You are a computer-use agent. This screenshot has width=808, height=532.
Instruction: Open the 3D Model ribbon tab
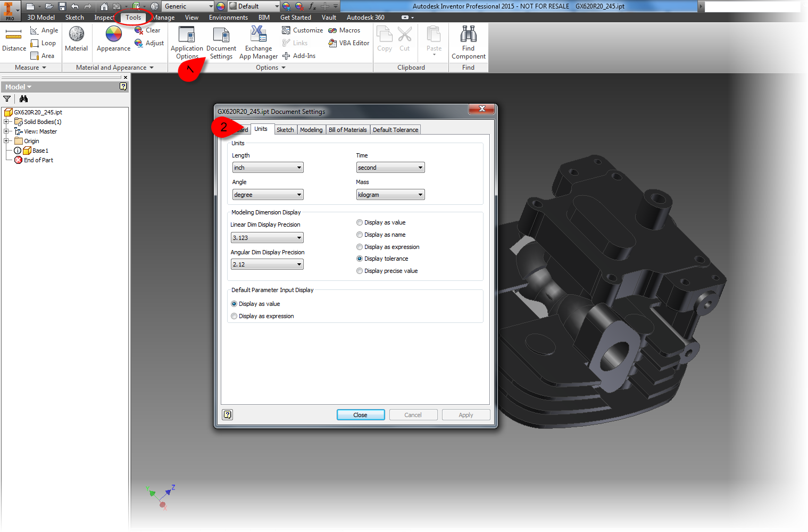click(x=41, y=18)
